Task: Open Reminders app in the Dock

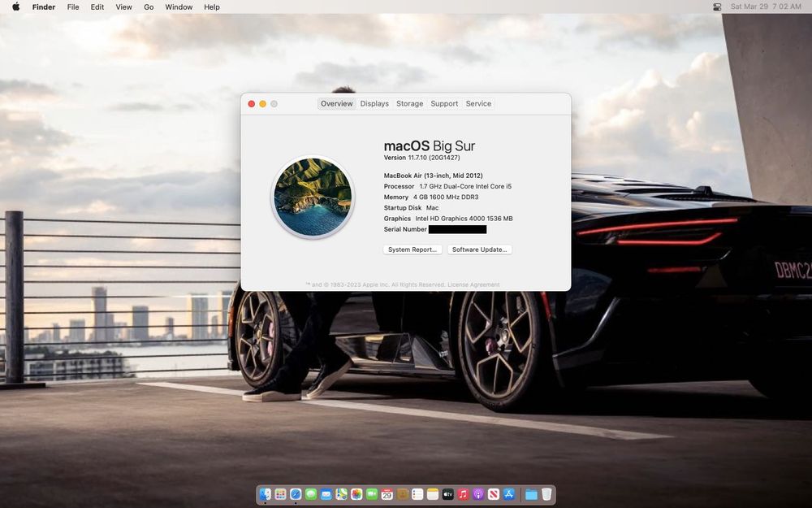Action: click(x=417, y=494)
